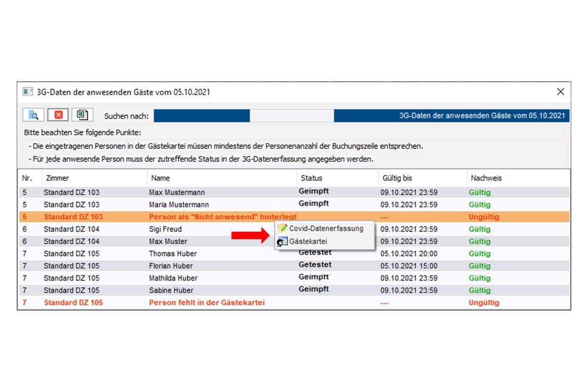
Task: Choose Gästekartei in the context menu
Action: pos(308,242)
